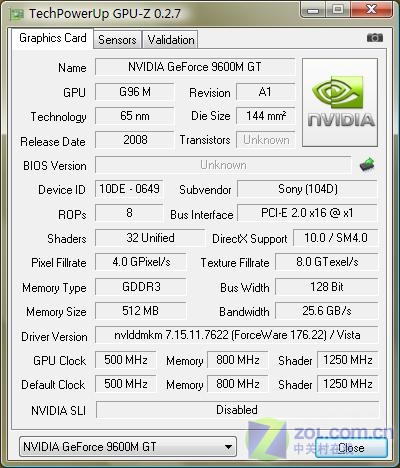Click the NVIDIA logo image
This screenshot has height=468, width=400.
pyautogui.click(x=340, y=102)
